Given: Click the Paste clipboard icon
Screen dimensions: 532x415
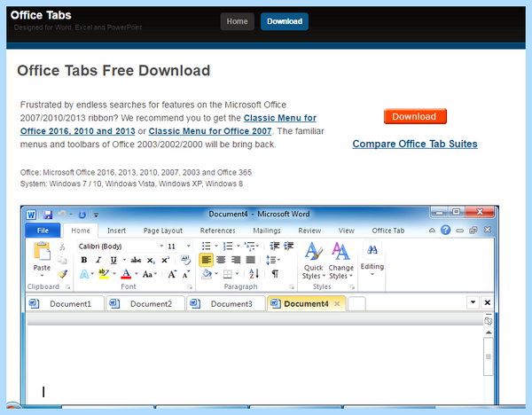Looking at the screenshot, I should [42, 252].
